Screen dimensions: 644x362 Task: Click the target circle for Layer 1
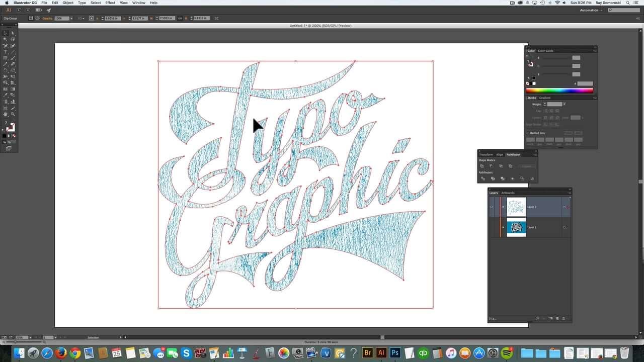564,227
